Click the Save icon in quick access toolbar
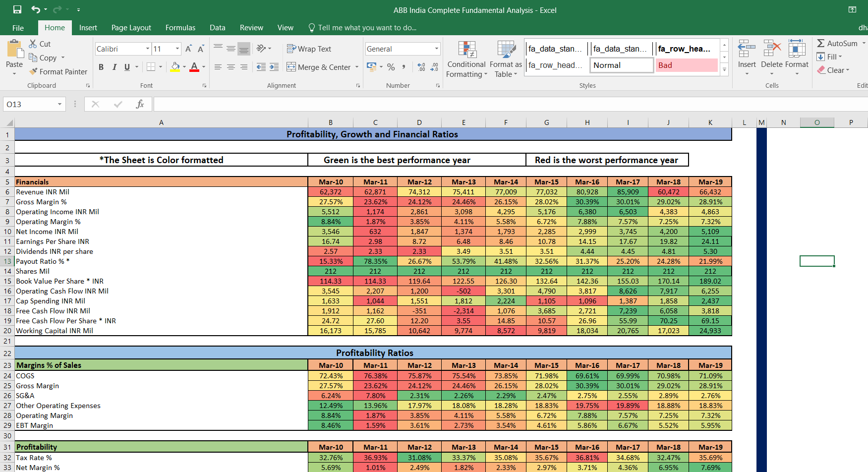 pyautogui.click(x=17, y=9)
